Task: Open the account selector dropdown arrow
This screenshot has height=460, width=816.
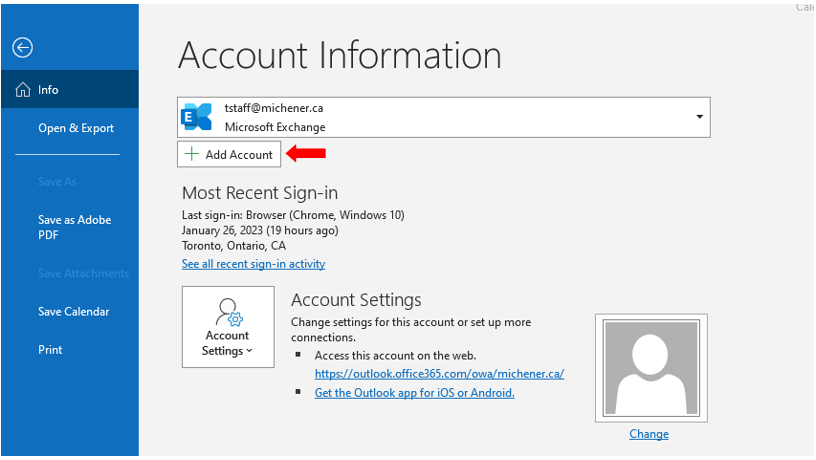Action: 699,117
